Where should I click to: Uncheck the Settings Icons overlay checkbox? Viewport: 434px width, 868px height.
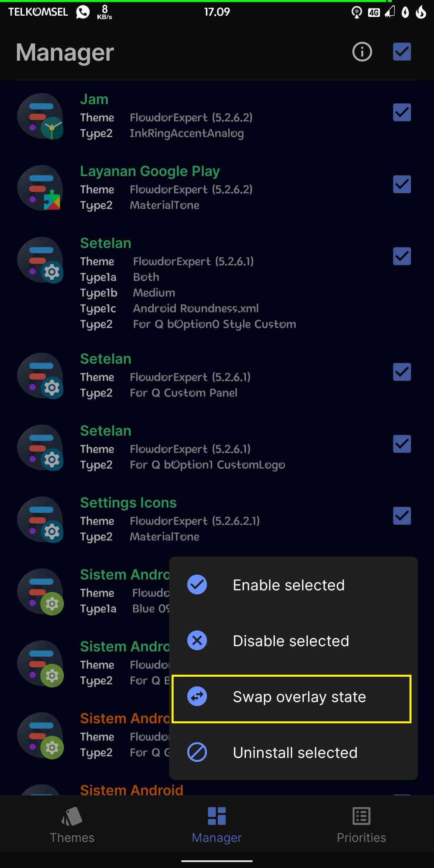click(x=401, y=516)
